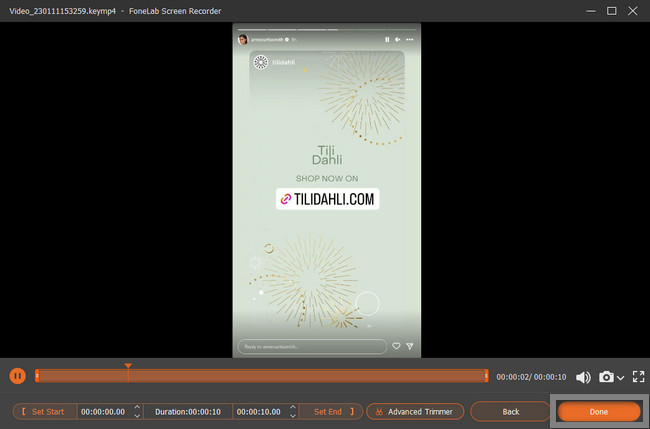Click the Back button
The height and width of the screenshot is (429, 650).
510,412
